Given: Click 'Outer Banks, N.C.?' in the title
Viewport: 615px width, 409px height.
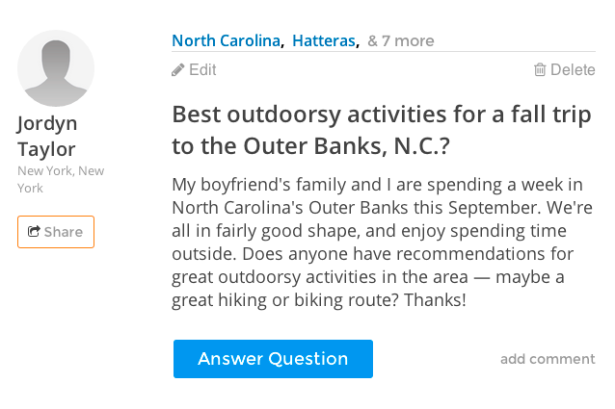Looking at the screenshot, I should point(346,146).
